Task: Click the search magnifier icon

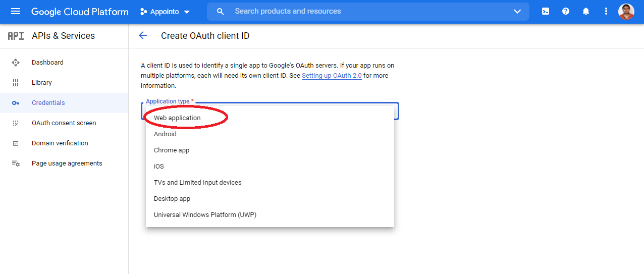Action: coord(220,11)
